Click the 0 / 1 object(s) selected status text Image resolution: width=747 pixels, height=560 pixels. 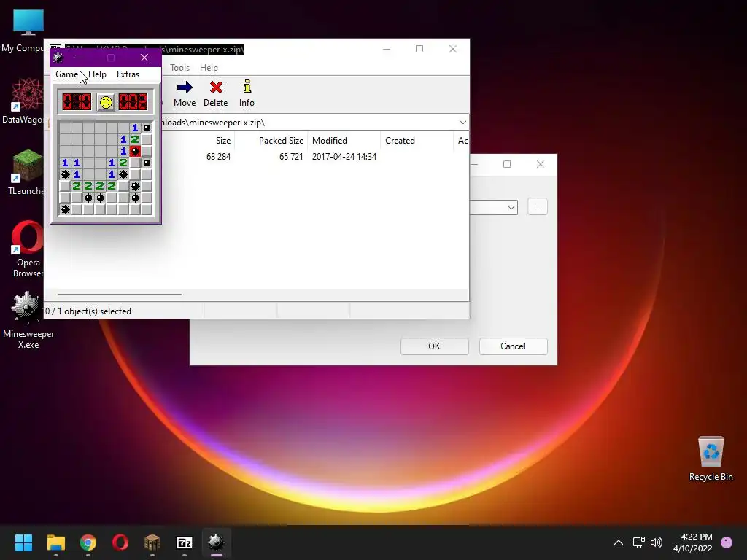click(x=88, y=311)
